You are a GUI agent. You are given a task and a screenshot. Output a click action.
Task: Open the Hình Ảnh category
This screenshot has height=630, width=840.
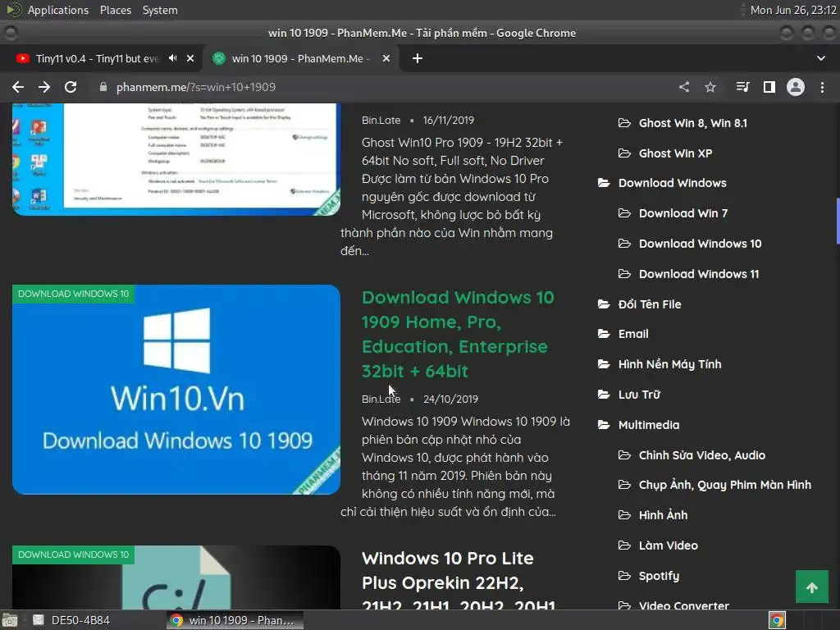point(663,515)
